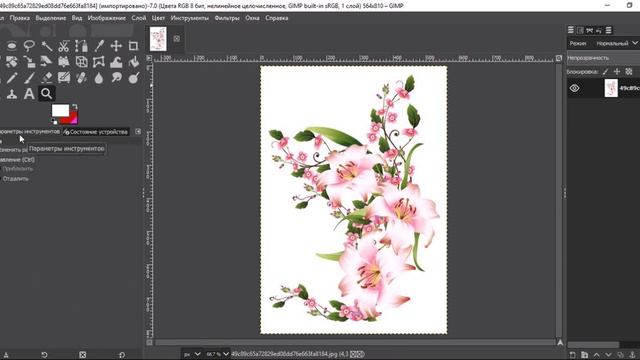This screenshot has width=640, height=360.
Task: Select the Blur/Sharpen droplet tool
Action: [x=99, y=78]
